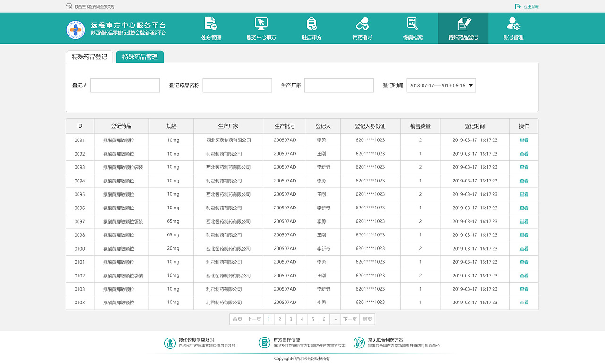Image resolution: width=605 pixels, height=364 pixels.
Task: Click the 登记药品名称 input field
Action: (x=237, y=86)
